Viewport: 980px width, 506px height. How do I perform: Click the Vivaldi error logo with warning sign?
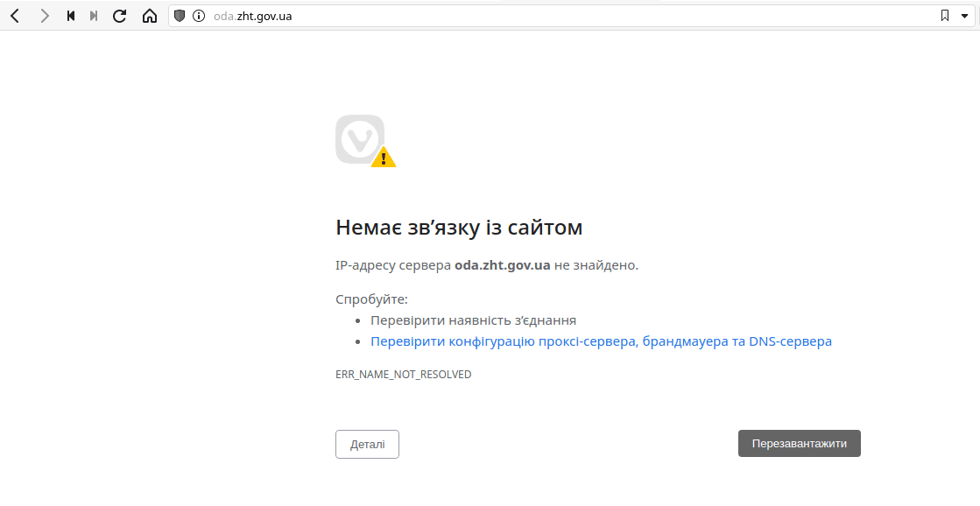coord(363,141)
